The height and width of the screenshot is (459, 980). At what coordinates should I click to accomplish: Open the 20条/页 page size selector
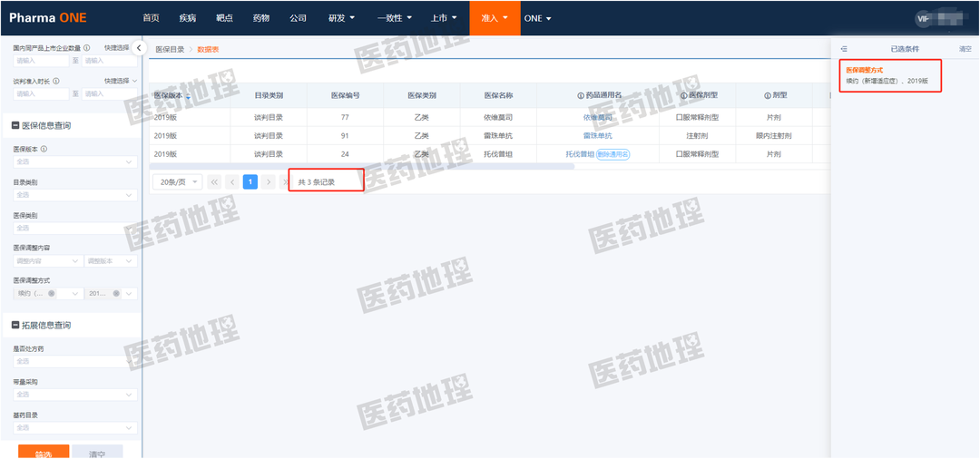(x=178, y=181)
